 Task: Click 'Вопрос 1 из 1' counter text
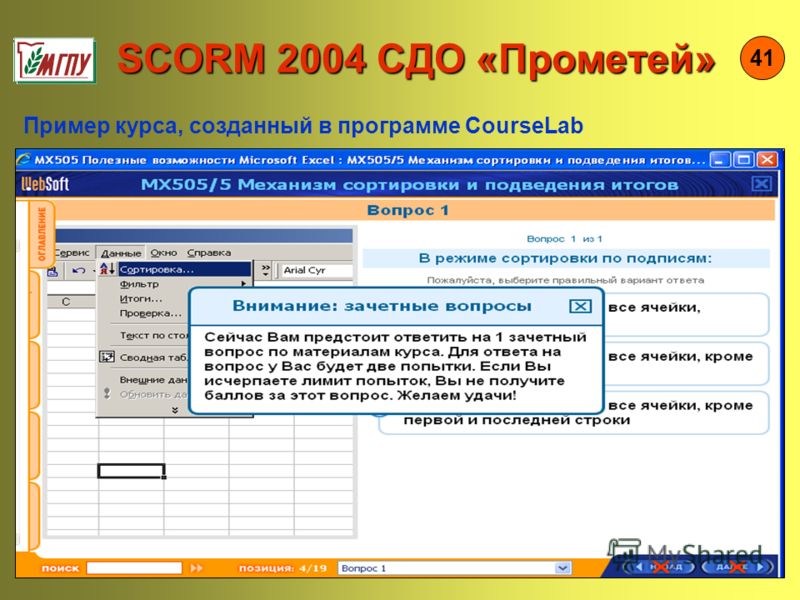564,238
